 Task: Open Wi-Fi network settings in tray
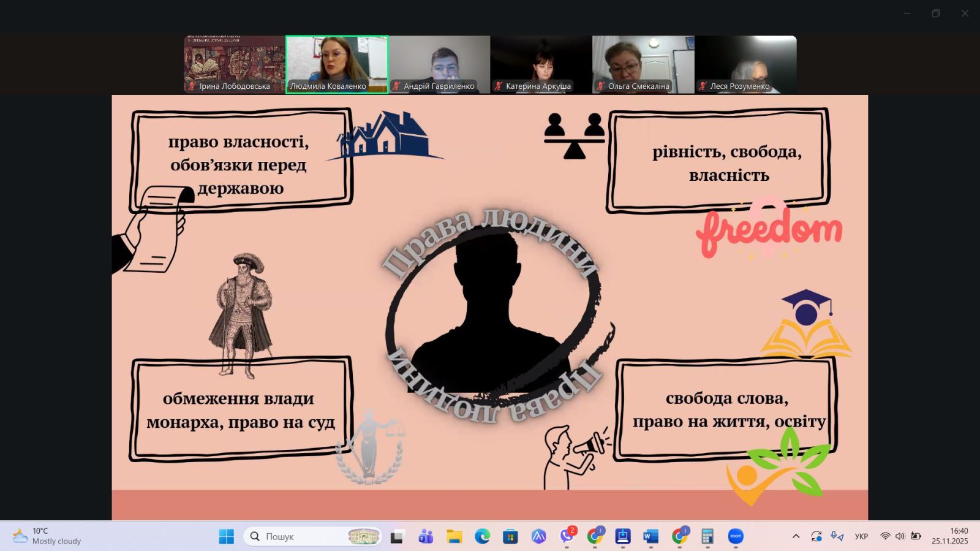pos(885,536)
